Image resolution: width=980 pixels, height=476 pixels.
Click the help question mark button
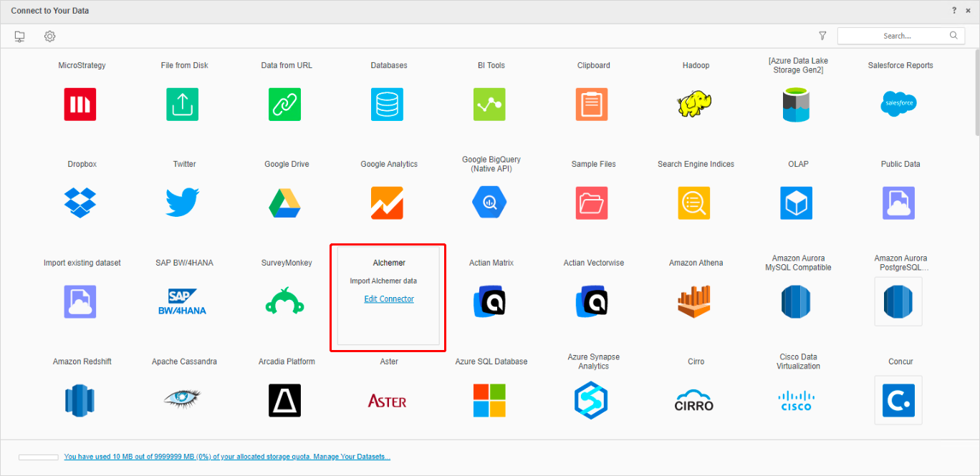click(x=954, y=11)
